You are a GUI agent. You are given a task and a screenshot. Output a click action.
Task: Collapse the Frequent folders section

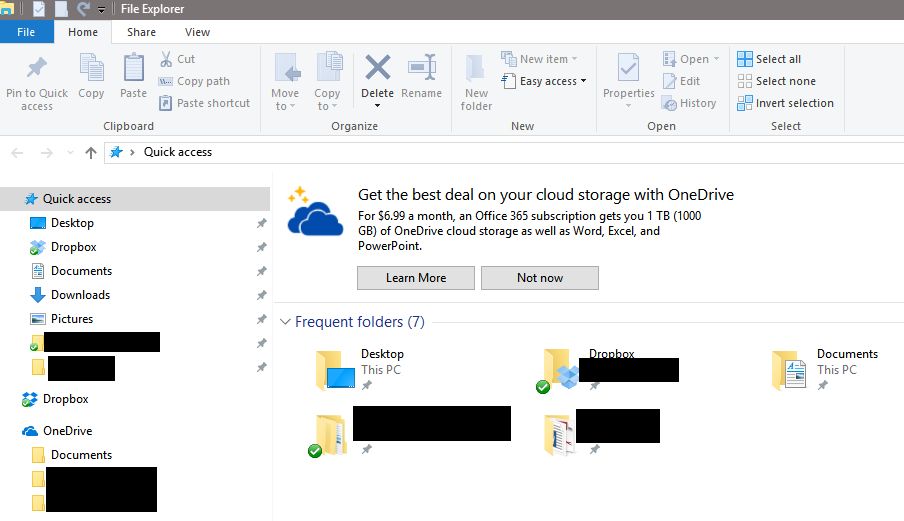pyautogui.click(x=285, y=322)
